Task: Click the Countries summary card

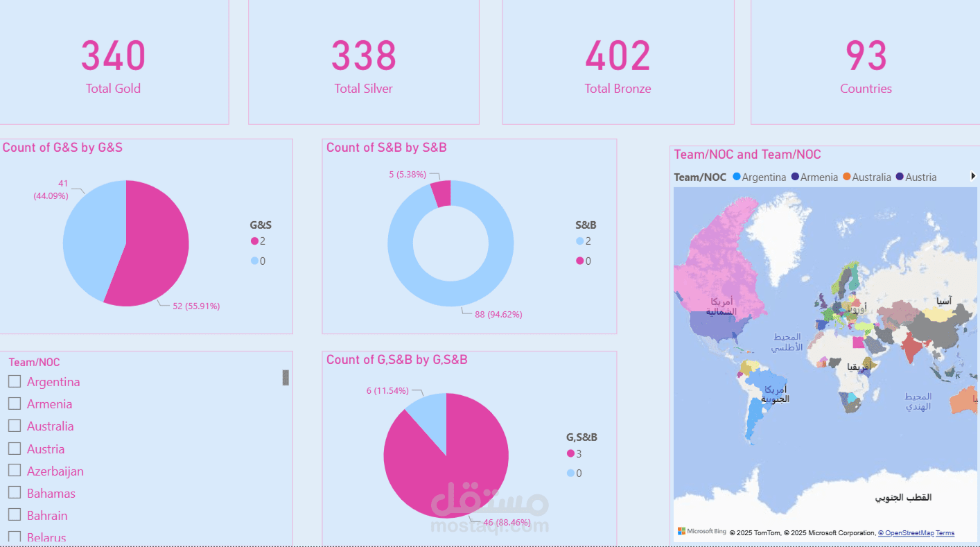Action: (866, 62)
